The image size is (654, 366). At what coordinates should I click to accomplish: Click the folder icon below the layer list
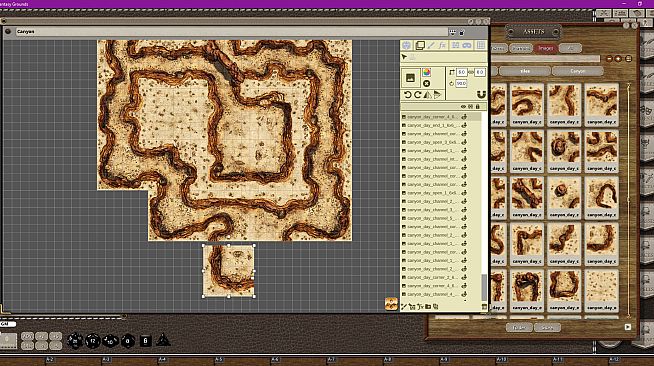[x=428, y=307]
